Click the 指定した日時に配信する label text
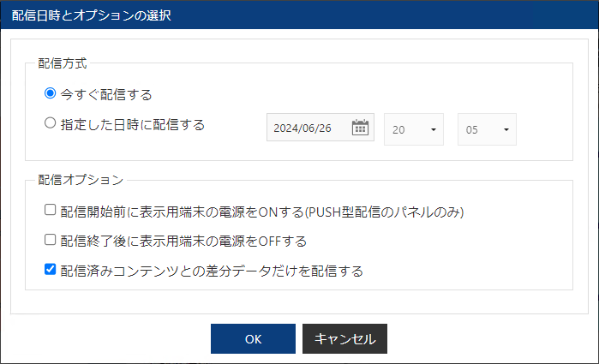Screen dimensions: 599x364 coord(132,124)
